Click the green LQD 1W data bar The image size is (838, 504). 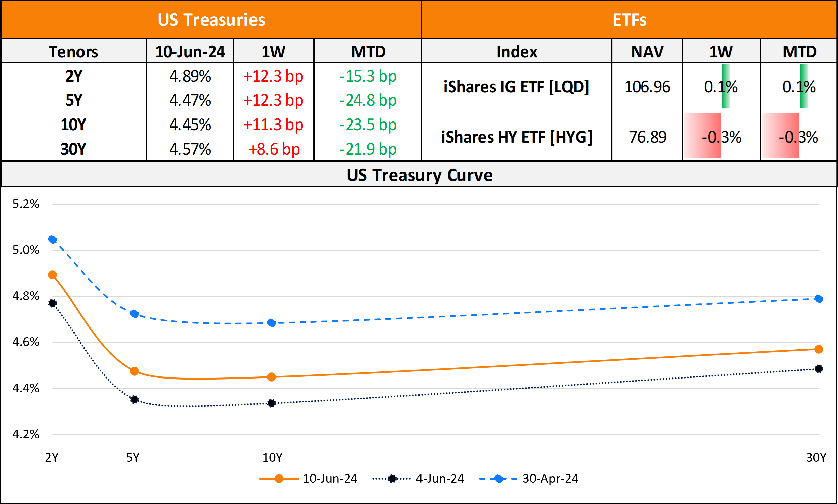click(x=725, y=86)
